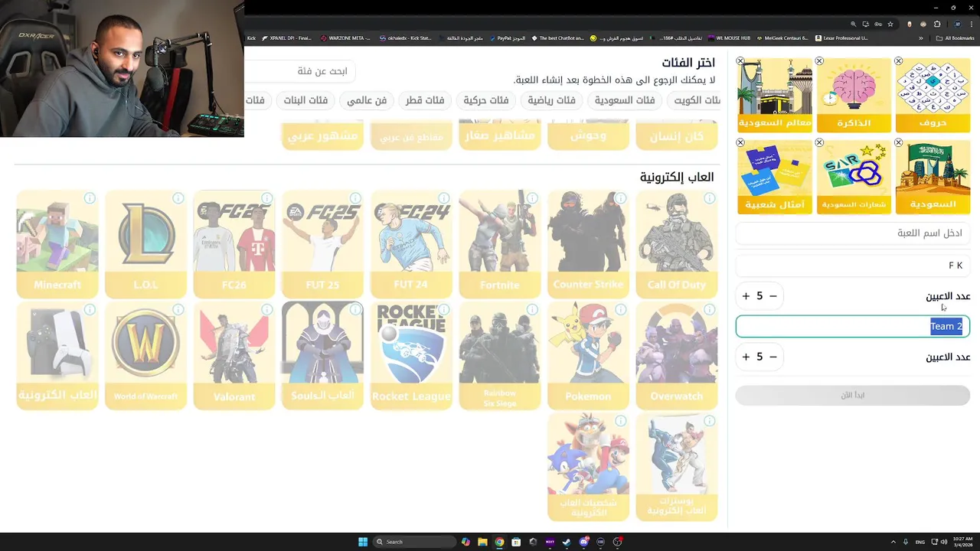980x551 pixels.
Task: Remove the السعودية flag category
Action: point(899,143)
